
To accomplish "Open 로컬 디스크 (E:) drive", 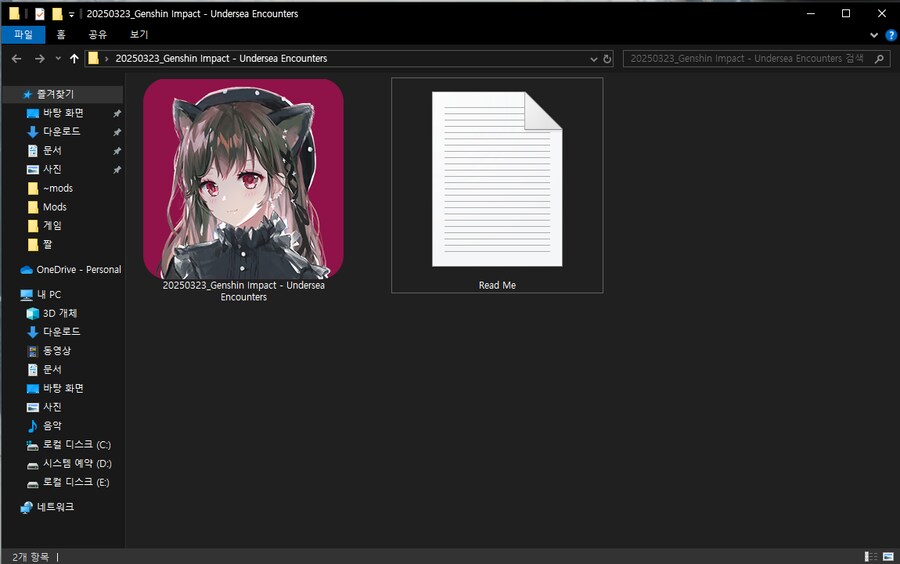I will click(76, 483).
